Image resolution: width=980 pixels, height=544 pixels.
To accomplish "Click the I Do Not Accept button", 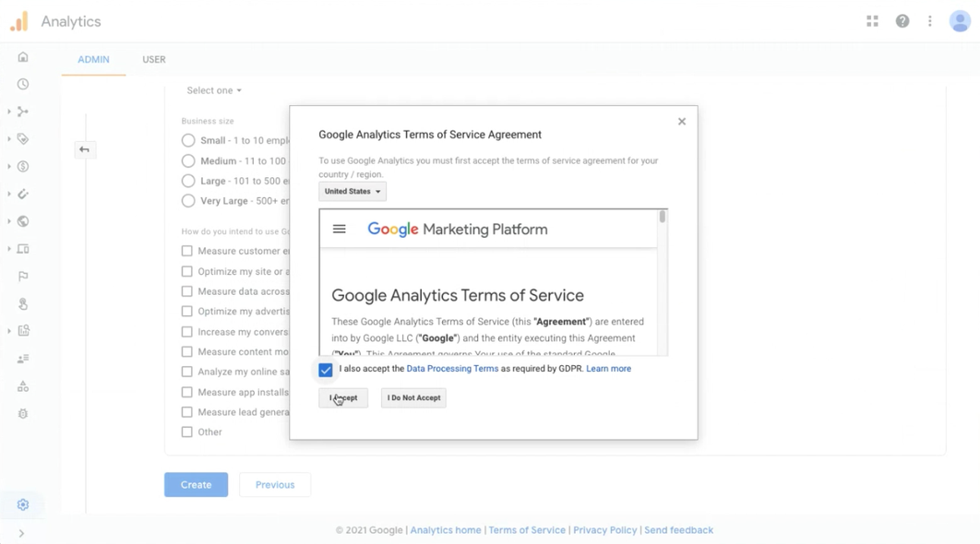I will 413,397.
